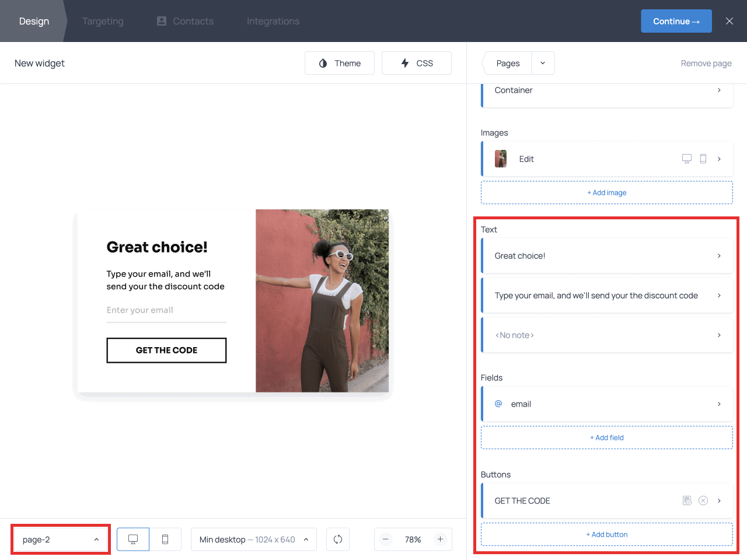Click the Enter your email field in preview

166,310
